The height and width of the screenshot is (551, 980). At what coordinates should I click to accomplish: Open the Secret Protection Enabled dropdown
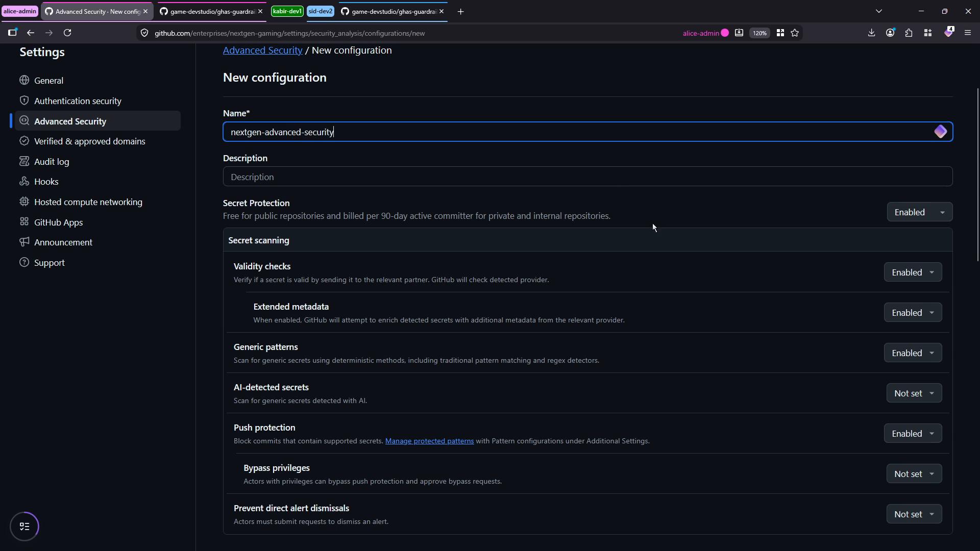(x=920, y=212)
